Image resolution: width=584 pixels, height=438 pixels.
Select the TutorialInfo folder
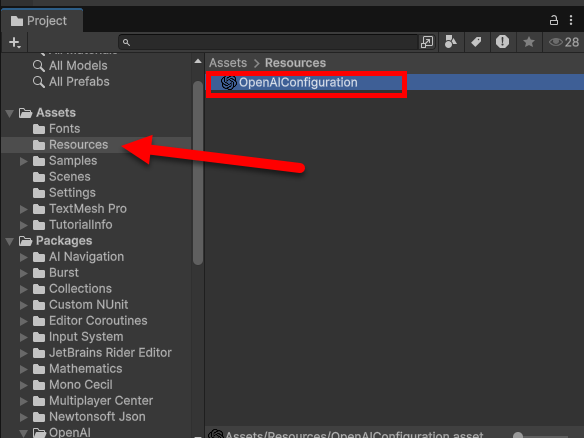pyautogui.click(x=73, y=225)
